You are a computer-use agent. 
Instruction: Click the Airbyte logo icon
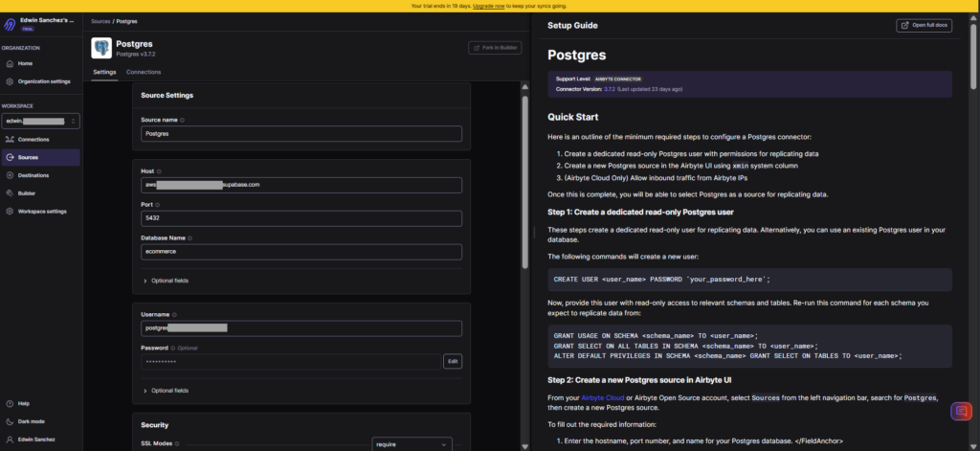coord(10,25)
